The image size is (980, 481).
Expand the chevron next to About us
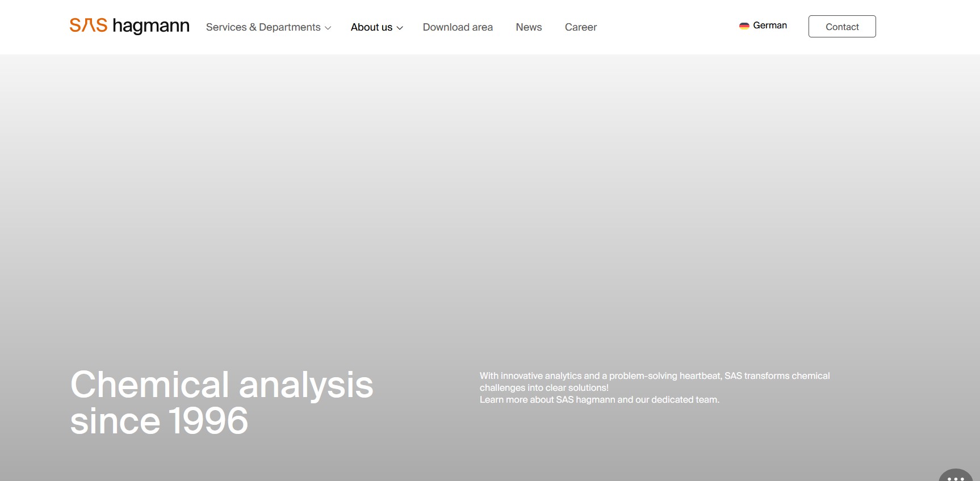tap(400, 28)
